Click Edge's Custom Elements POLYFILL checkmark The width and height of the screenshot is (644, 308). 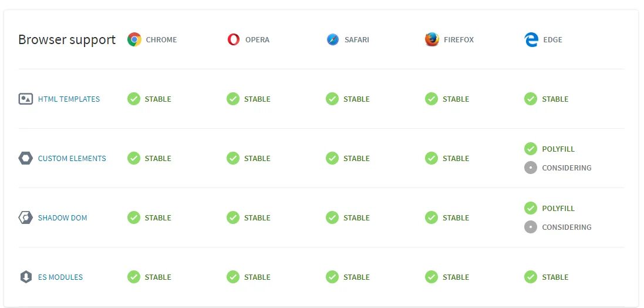click(x=531, y=149)
